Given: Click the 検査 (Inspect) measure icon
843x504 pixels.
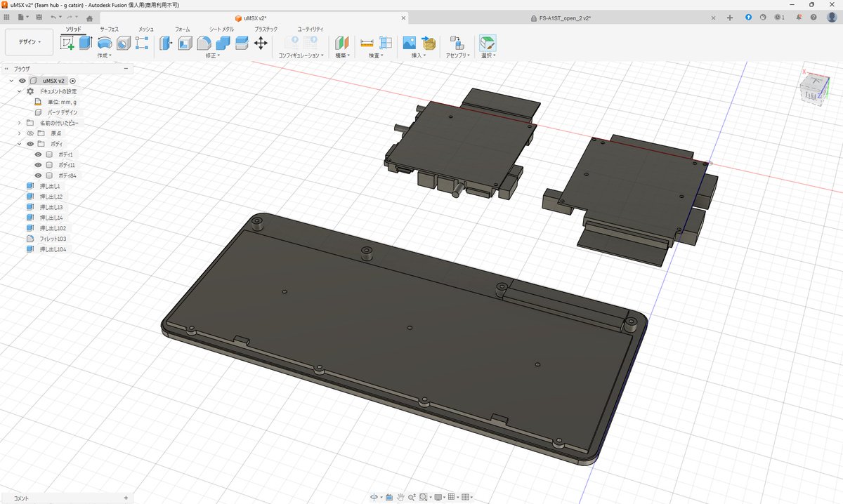Looking at the screenshot, I should click(365, 44).
